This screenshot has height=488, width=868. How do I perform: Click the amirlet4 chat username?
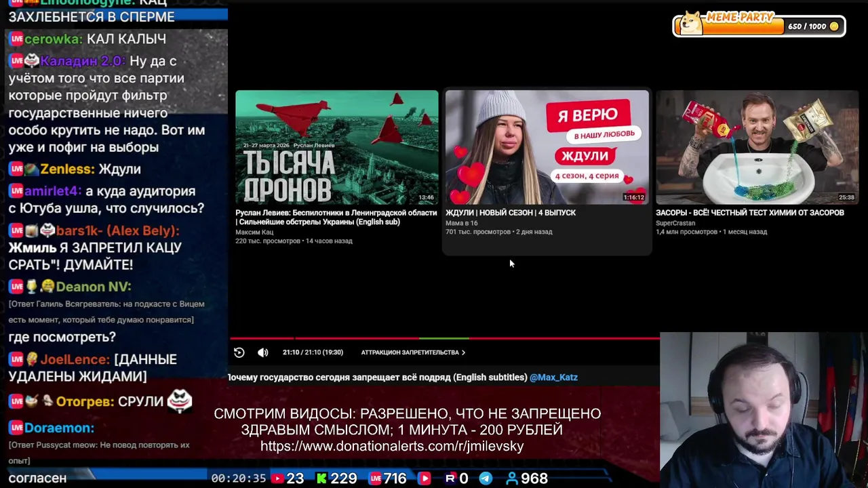[x=53, y=192]
